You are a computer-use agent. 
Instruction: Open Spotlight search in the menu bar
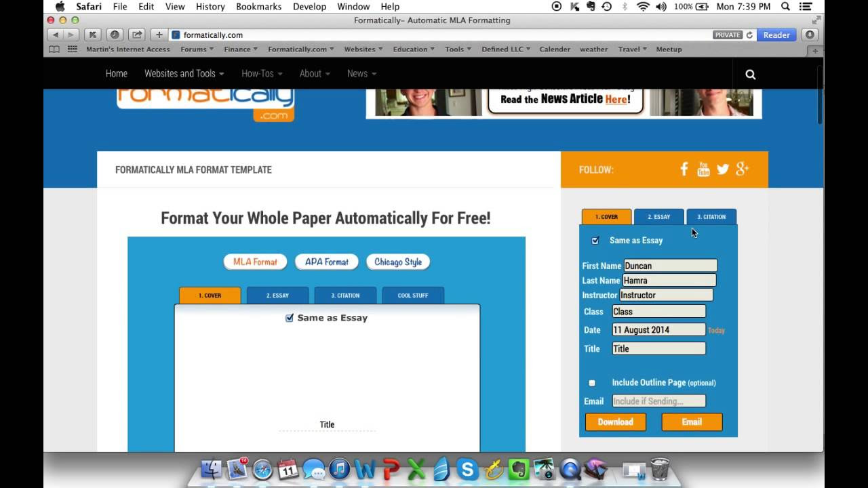click(x=785, y=7)
